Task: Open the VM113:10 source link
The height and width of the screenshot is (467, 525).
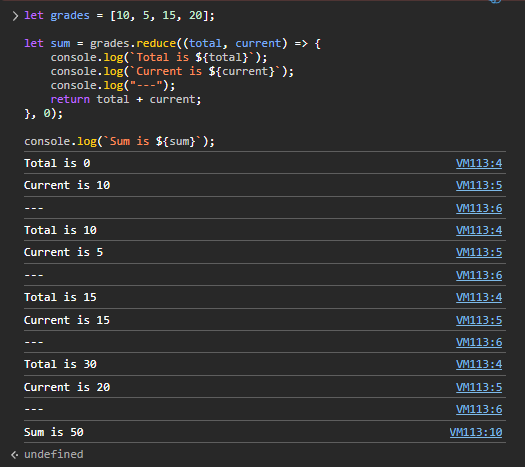Action: pyautogui.click(x=476, y=432)
